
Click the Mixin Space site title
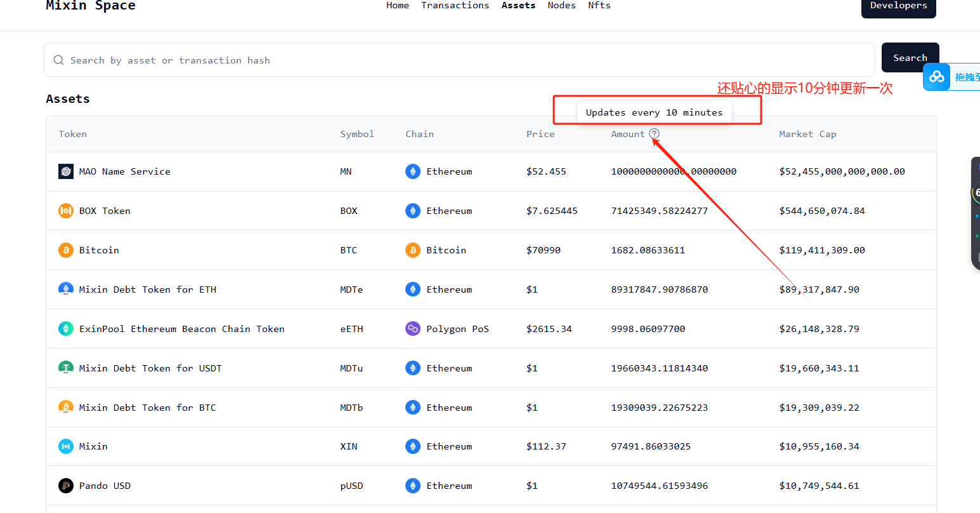tap(91, 6)
